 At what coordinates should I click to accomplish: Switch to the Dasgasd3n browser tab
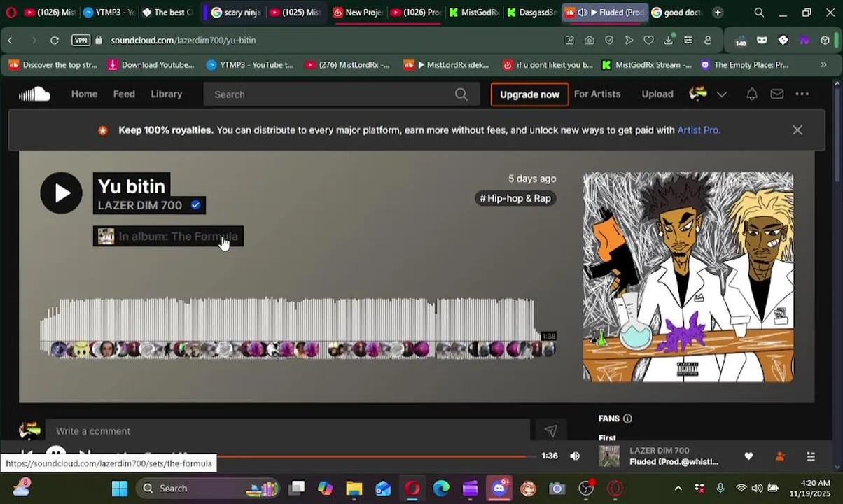pyautogui.click(x=531, y=13)
